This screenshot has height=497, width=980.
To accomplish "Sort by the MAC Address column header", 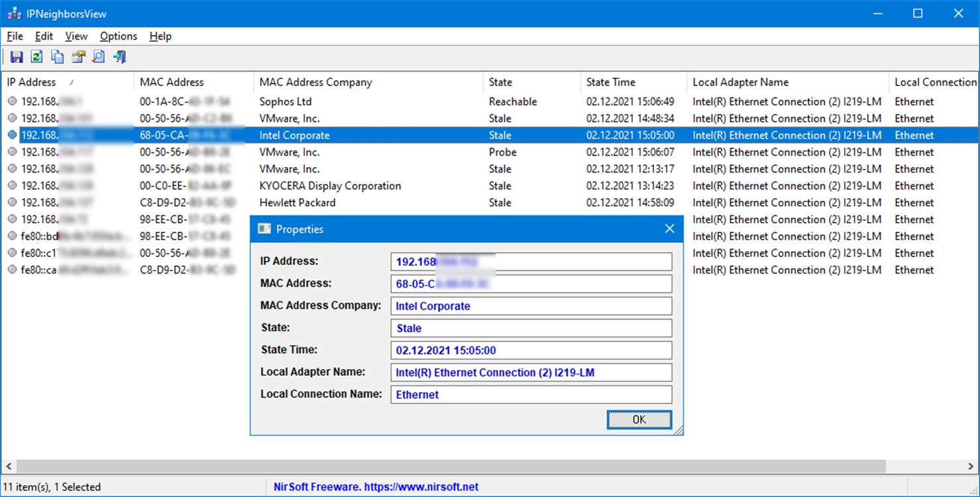I will coord(193,82).
